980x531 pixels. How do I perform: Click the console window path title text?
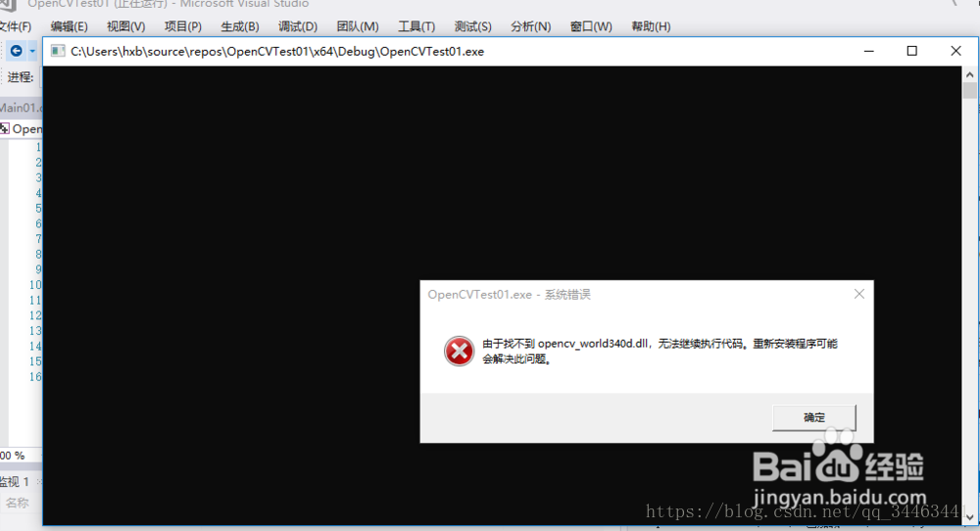[x=277, y=51]
